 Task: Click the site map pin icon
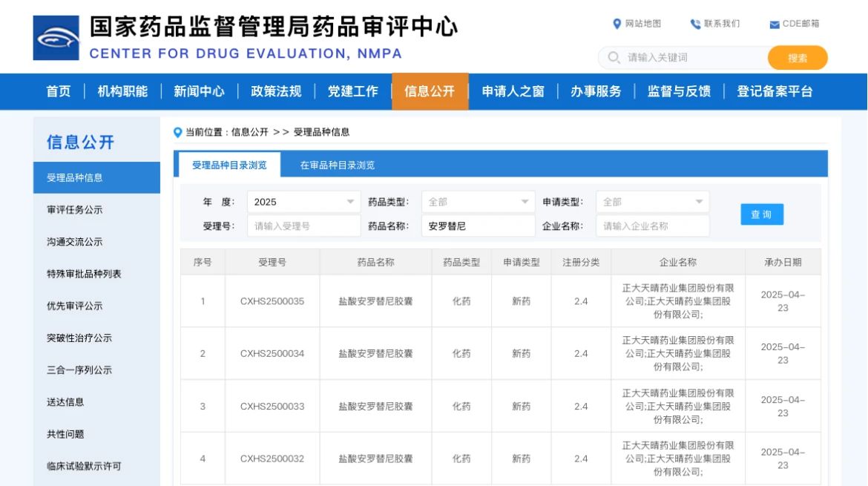click(x=617, y=24)
